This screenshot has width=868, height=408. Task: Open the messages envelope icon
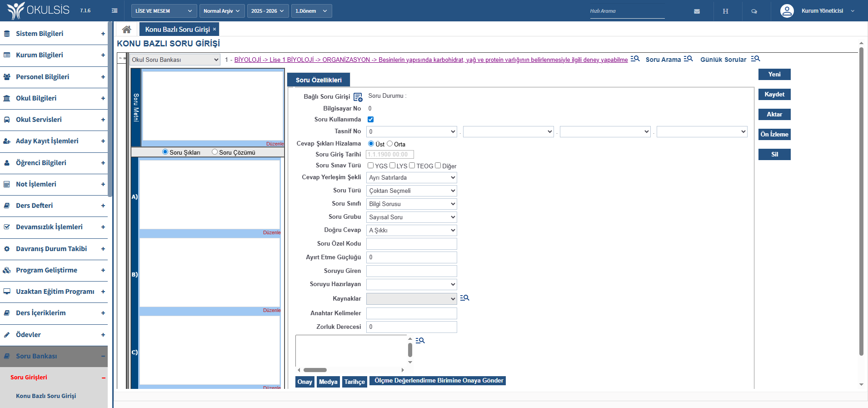click(x=697, y=11)
